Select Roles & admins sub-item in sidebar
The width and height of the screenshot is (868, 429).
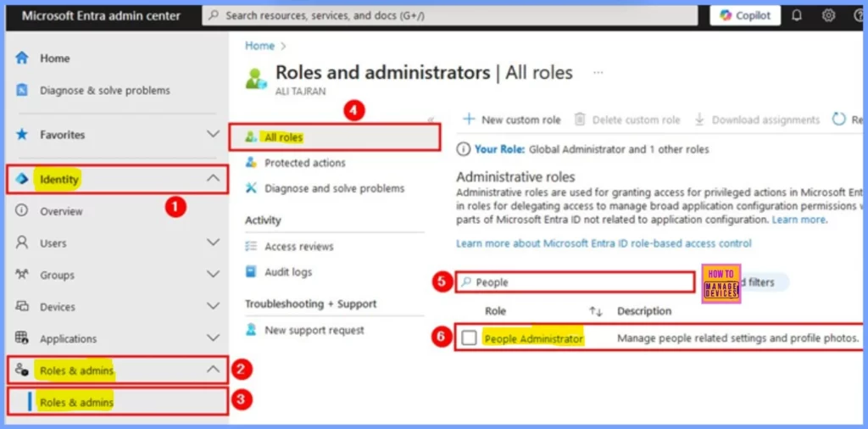[117, 403]
